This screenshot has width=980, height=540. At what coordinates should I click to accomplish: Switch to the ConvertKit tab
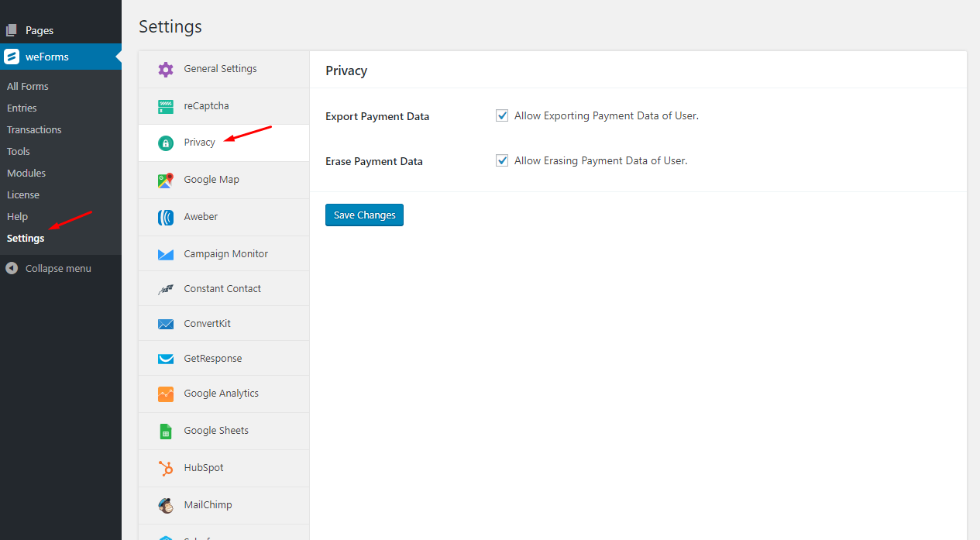click(x=224, y=323)
